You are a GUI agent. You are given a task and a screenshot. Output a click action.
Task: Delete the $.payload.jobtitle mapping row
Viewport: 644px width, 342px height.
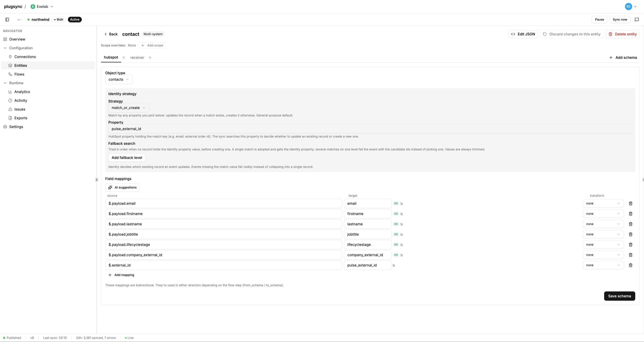click(x=631, y=234)
